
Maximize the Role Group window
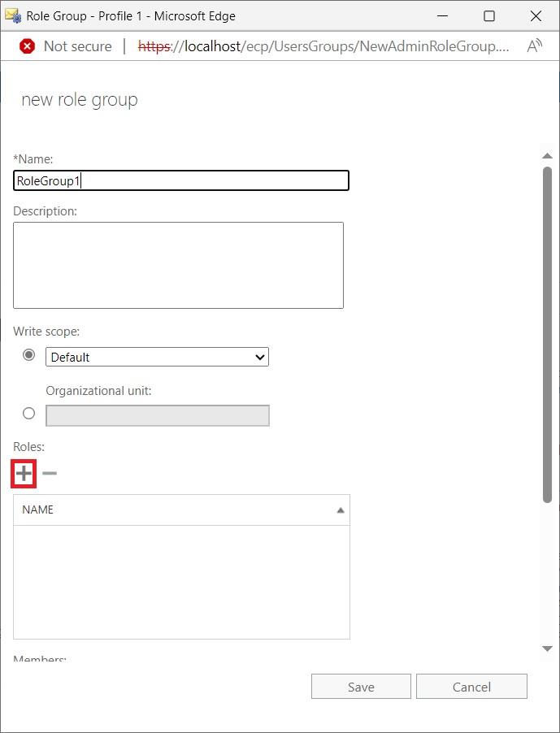[489, 15]
